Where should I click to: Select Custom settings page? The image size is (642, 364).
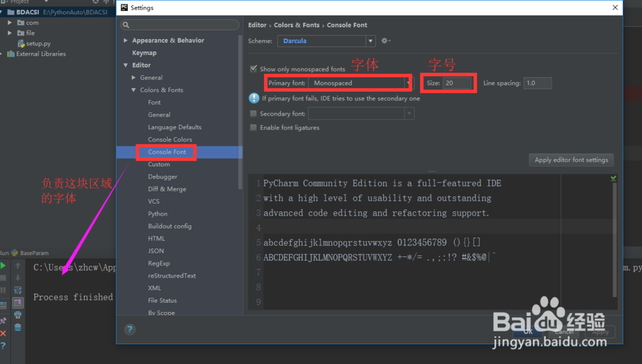click(x=159, y=164)
